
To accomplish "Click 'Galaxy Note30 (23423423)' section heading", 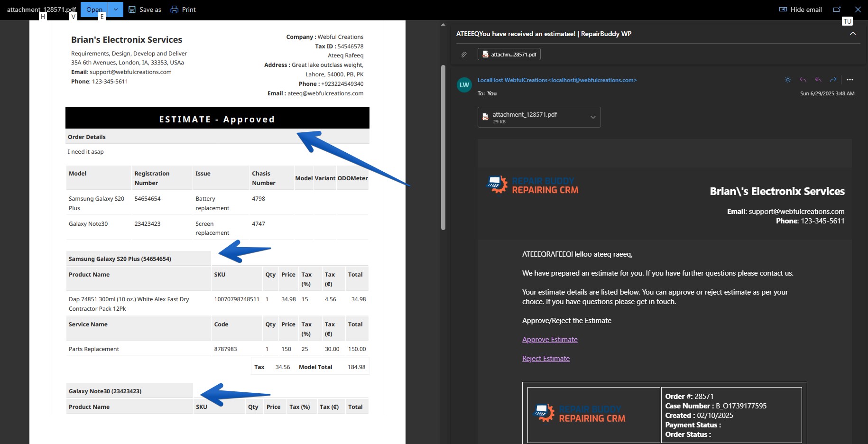I will tap(105, 391).
